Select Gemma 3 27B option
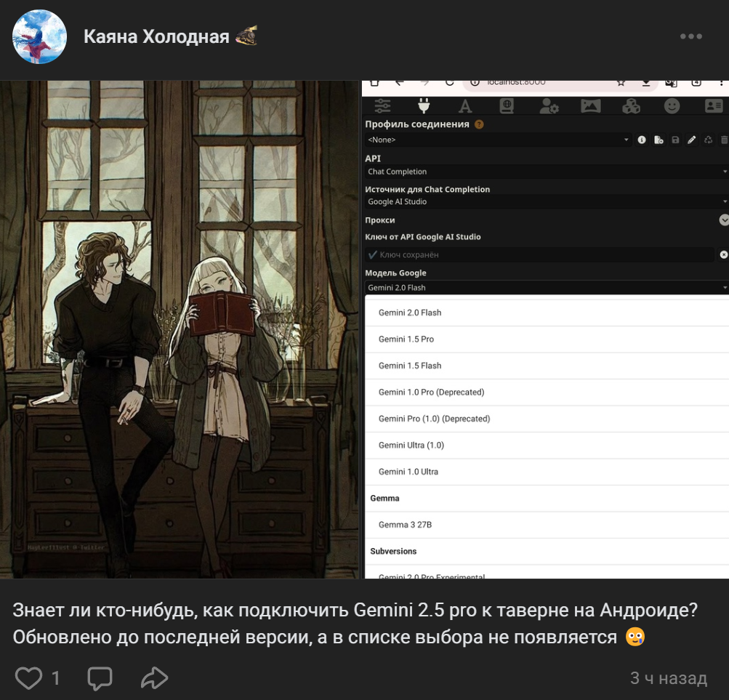The height and width of the screenshot is (700, 729). (547, 525)
